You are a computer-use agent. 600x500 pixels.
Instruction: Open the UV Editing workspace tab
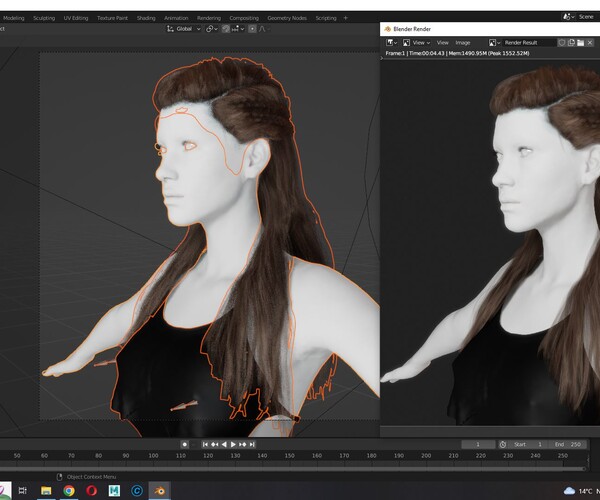76,18
